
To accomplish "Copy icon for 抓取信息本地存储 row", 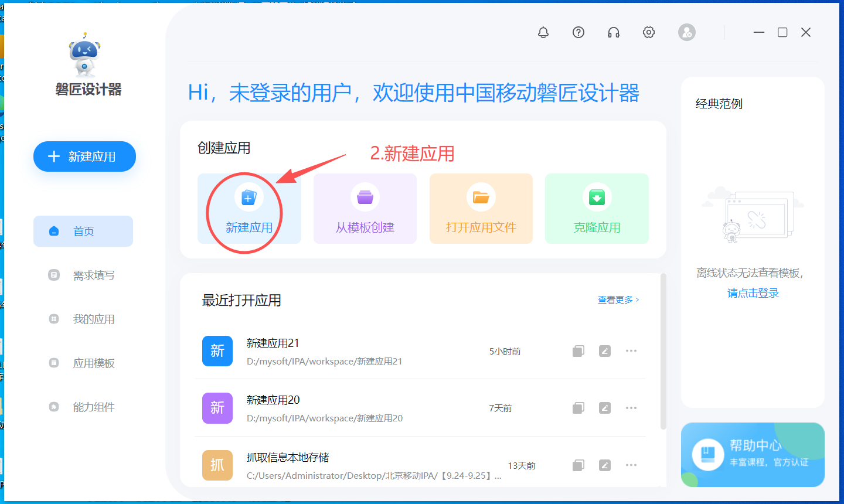I will click(578, 465).
